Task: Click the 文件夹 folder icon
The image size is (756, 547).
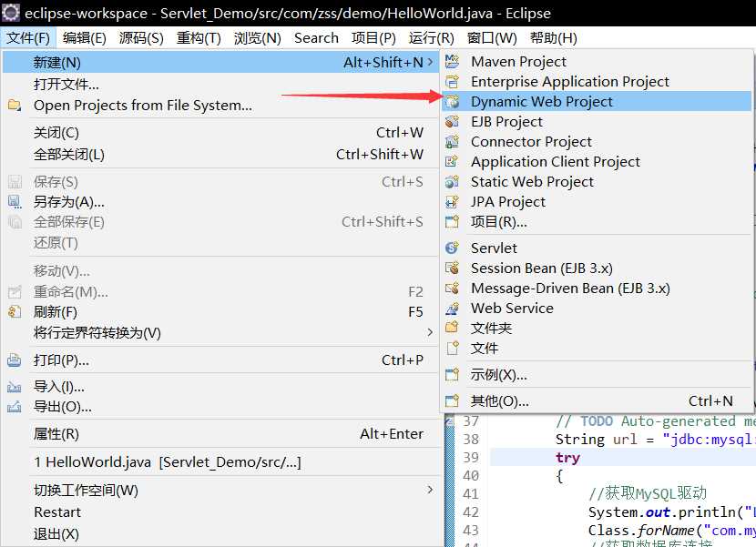Action: click(x=452, y=328)
